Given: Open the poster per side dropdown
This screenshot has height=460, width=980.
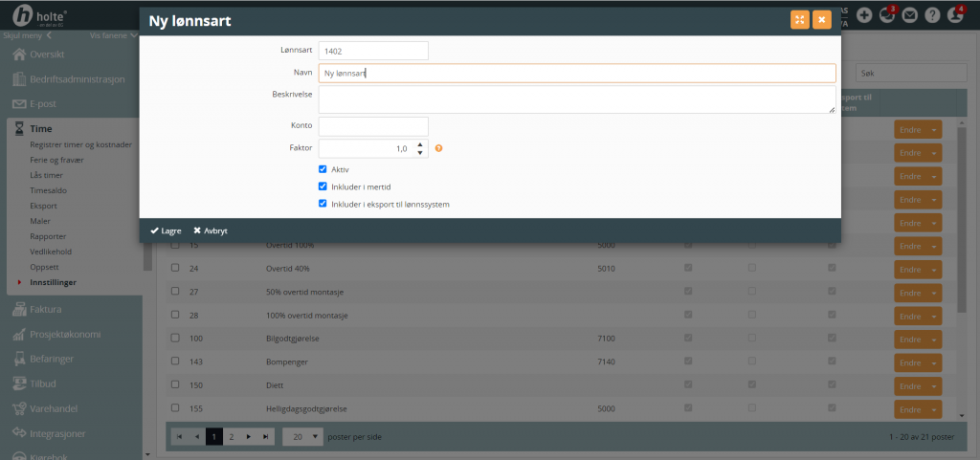Looking at the screenshot, I should (x=302, y=435).
